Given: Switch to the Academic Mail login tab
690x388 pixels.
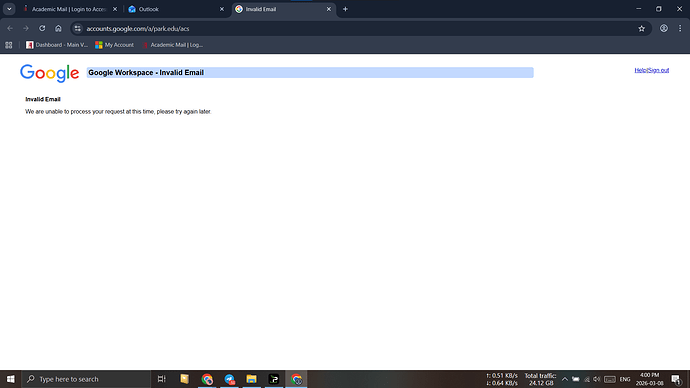Looking at the screenshot, I should (69, 9).
